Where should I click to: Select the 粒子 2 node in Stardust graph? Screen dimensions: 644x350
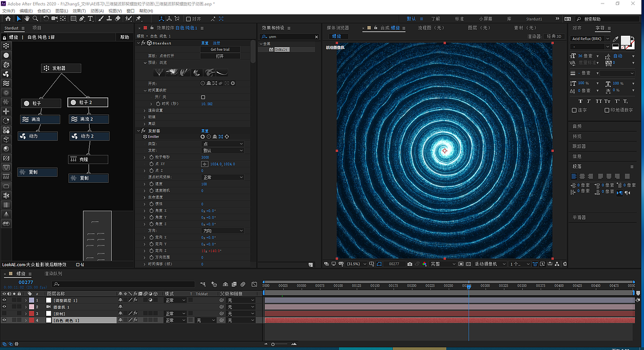click(88, 103)
